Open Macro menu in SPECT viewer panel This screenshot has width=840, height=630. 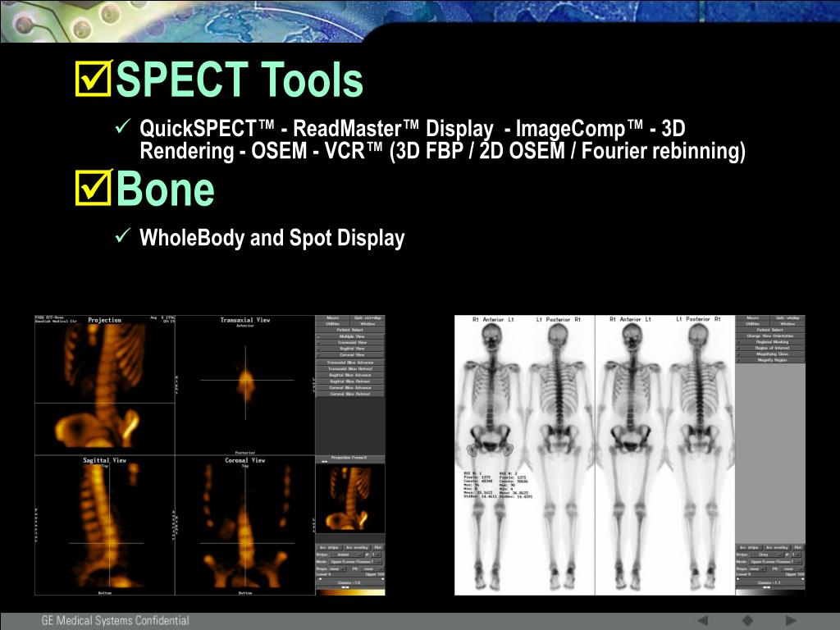(x=332, y=317)
